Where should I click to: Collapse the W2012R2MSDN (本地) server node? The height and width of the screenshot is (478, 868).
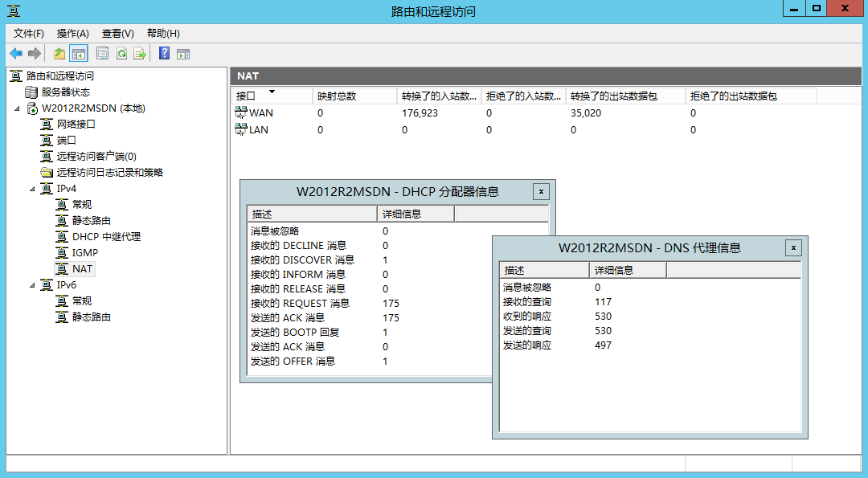(18, 108)
